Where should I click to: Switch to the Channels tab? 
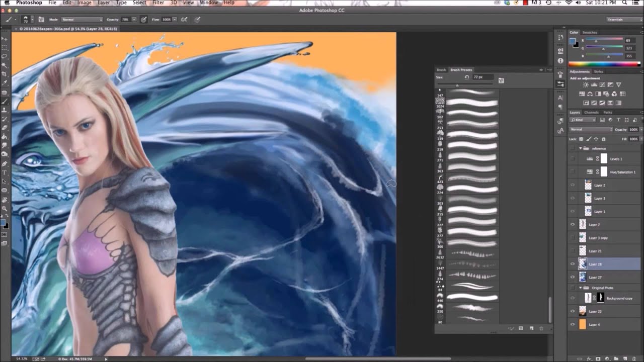click(591, 112)
